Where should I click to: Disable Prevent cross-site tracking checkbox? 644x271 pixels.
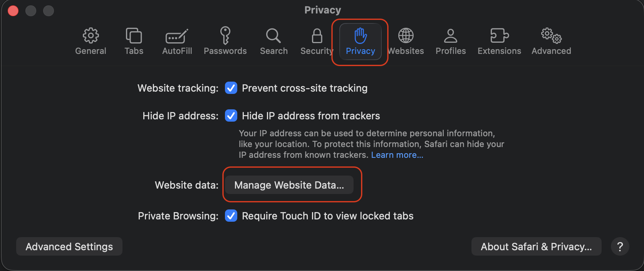(x=231, y=88)
